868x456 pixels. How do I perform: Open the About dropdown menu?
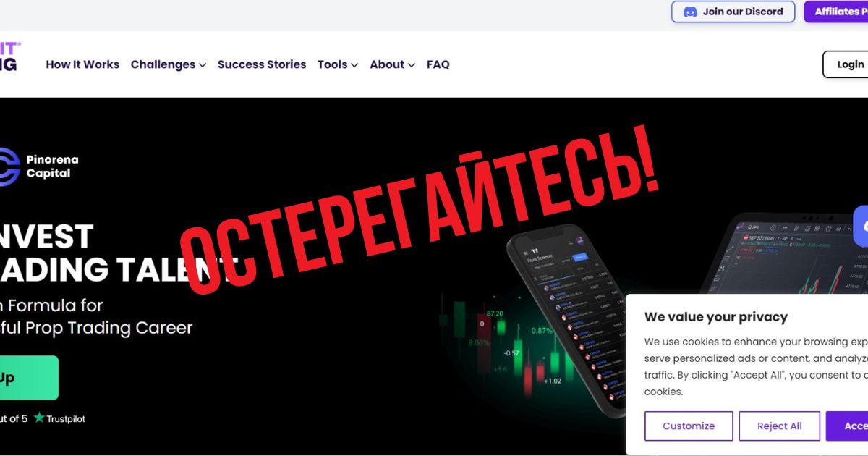[x=393, y=64]
